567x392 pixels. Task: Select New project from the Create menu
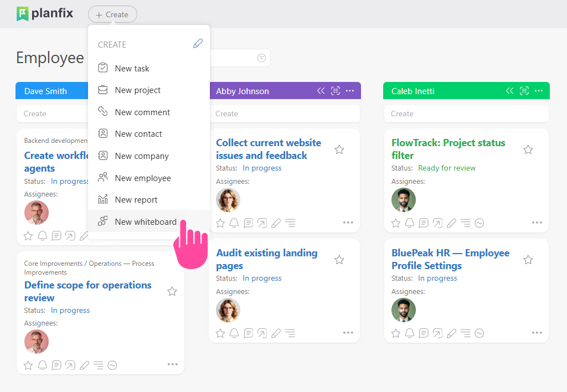[x=148, y=90]
